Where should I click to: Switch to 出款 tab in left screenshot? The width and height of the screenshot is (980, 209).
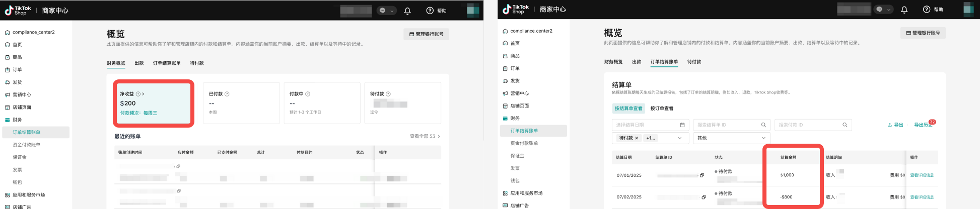click(x=139, y=63)
